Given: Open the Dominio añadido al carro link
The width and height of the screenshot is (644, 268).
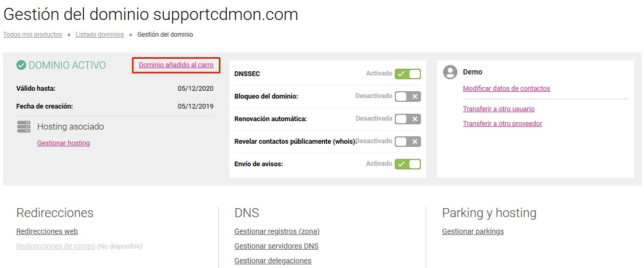Looking at the screenshot, I should coord(176,65).
